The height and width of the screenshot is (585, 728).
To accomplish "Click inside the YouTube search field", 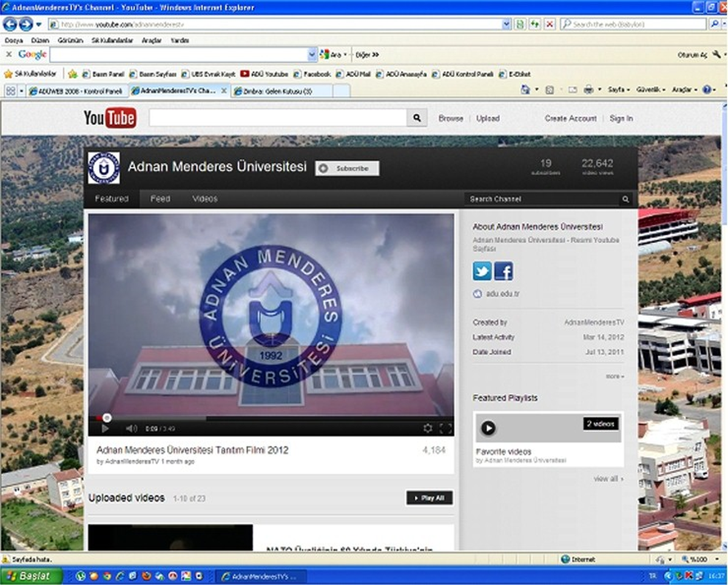I will click(x=278, y=118).
